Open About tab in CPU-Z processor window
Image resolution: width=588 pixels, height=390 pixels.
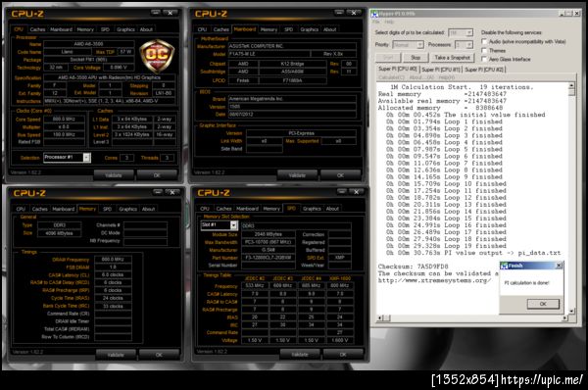point(146,29)
